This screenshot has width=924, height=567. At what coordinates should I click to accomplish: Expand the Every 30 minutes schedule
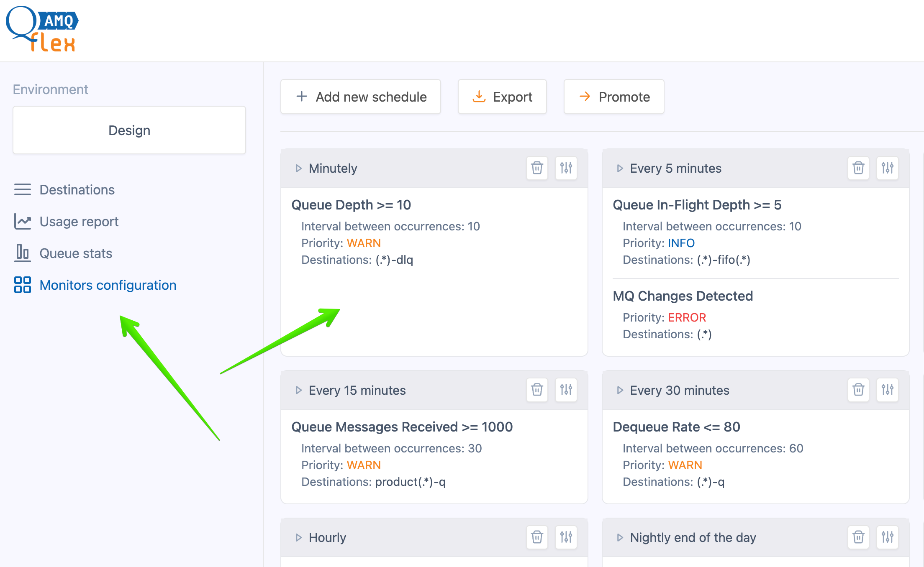[x=620, y=391]
